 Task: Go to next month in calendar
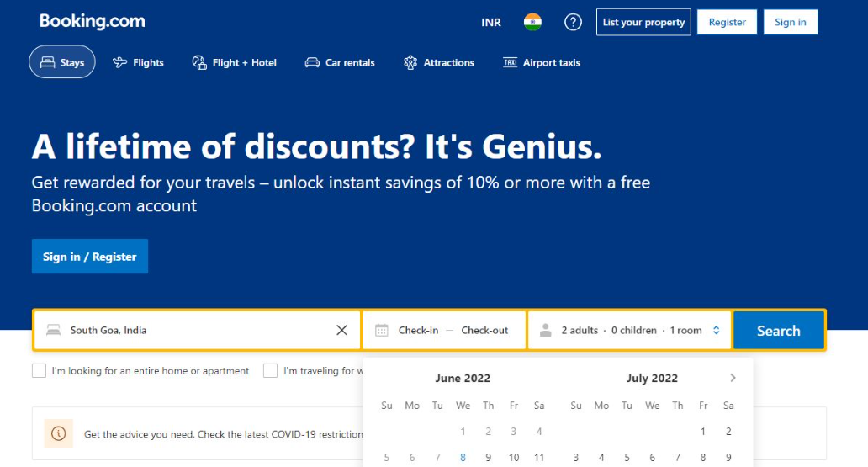coord(733,378)
